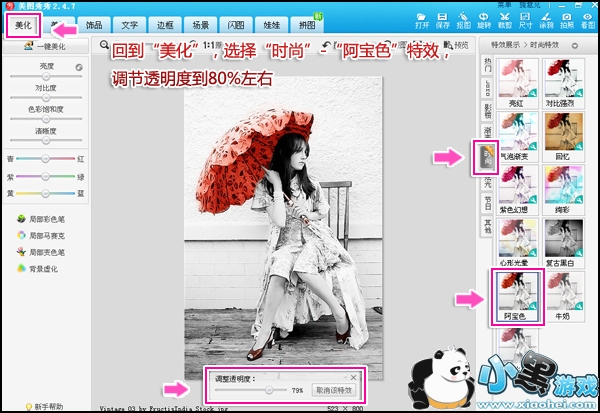The width and height of the screenshot is (600, 413).
Task: Click the 保存 save toolbar icon
Action: (x=445, y=22)
